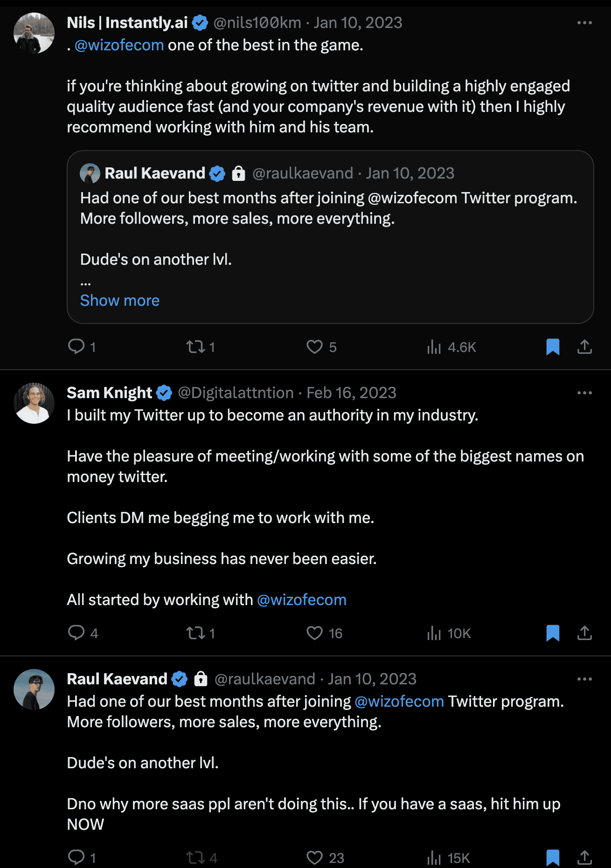Toggle bookmark on Raul Kaevand's bottom tweet
The height and width of the screenshot is (868, 611).
pos(553,858)
